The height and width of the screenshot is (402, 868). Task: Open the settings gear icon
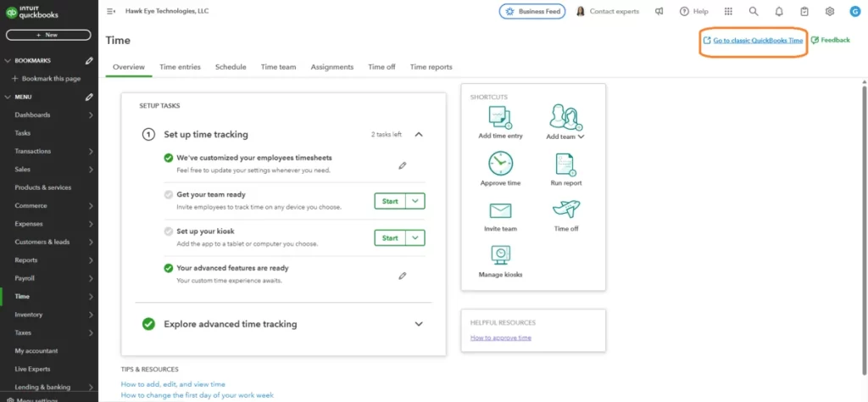pyautogui.click(x=829, y=11)
